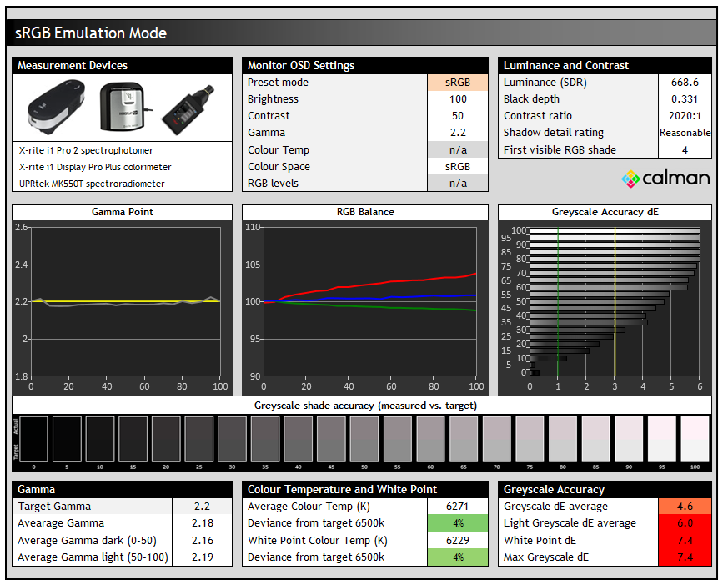Select the Greyscale dE average 4.6 cell
The height and width of the screenshot is (580, 728).
(685, 507)
